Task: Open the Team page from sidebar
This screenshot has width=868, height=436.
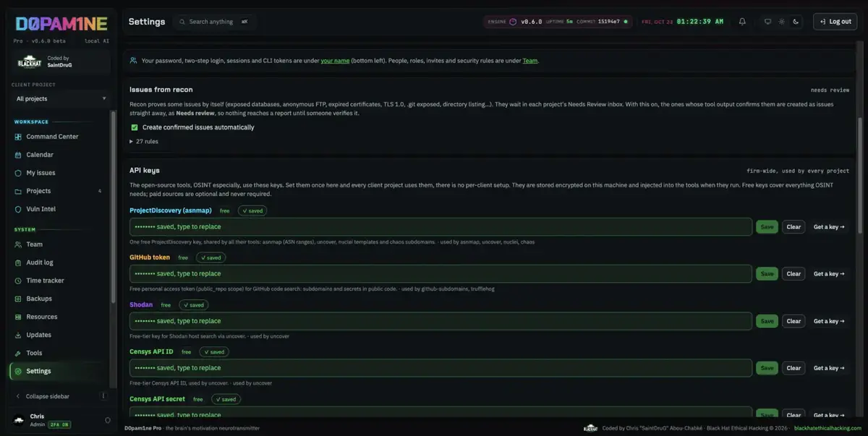Action: click(58, 244)
